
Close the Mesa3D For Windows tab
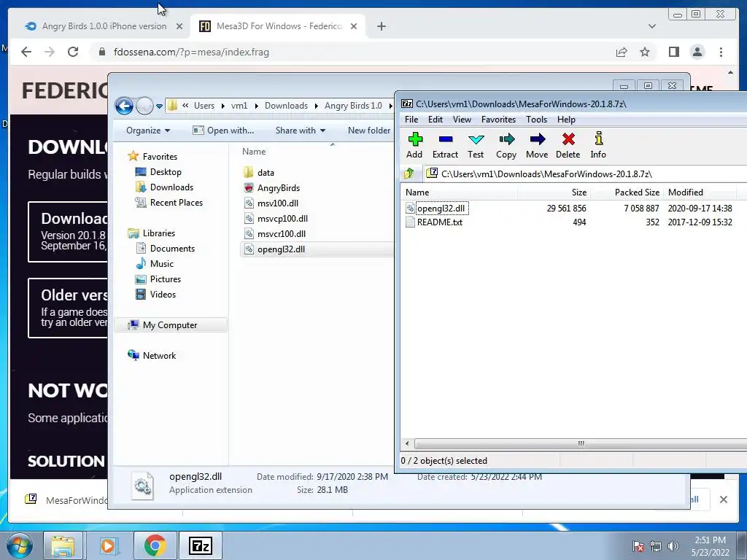click(354, 26)
